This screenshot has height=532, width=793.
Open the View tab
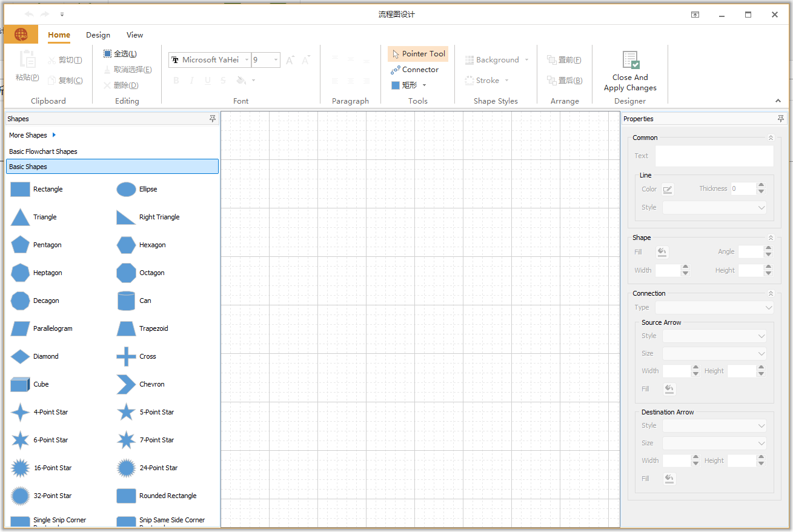134,35
